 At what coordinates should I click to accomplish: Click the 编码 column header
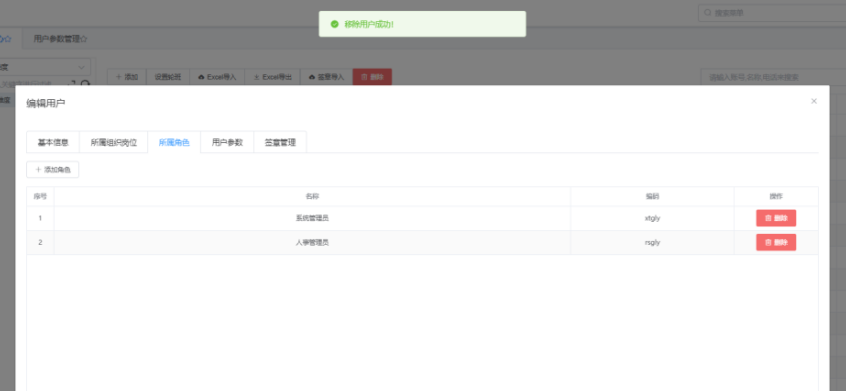[x=652, y=196]
